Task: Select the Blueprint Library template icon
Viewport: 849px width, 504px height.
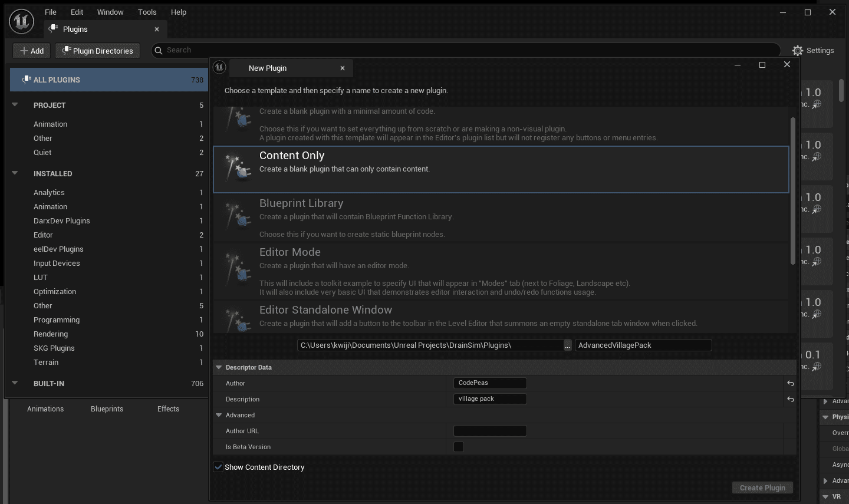Action: point(238,216)
